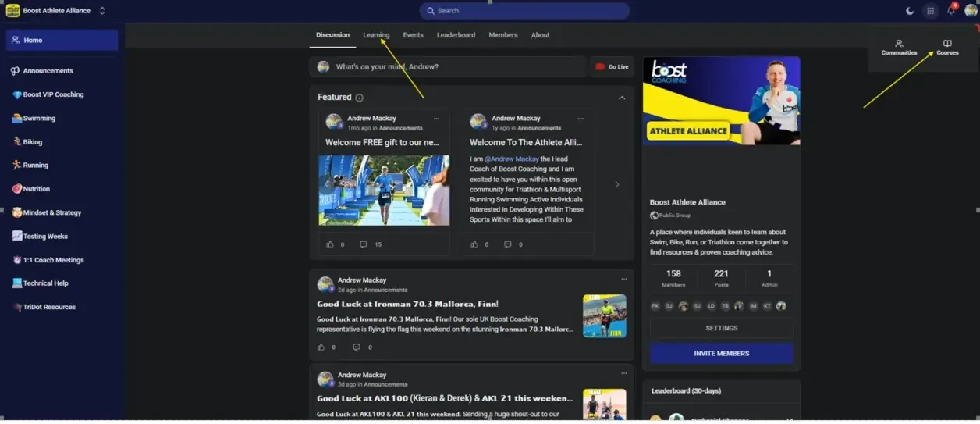Click the INVITE MEMBERS button
The image size is (980, 424).
pyautogui.click(x=722, y=354)
